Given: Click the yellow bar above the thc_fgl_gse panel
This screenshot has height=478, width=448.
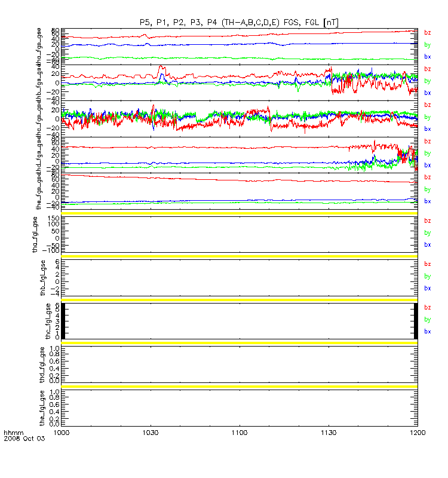Looking at the screenshot, I should coord(240,300).
